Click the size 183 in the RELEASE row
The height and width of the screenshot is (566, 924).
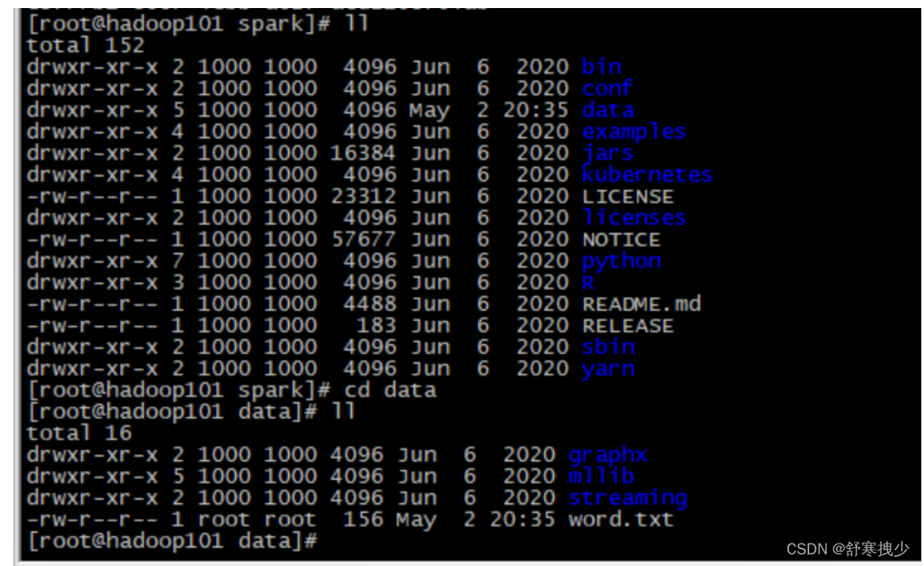pyautogui.click(x=376, y=325)
